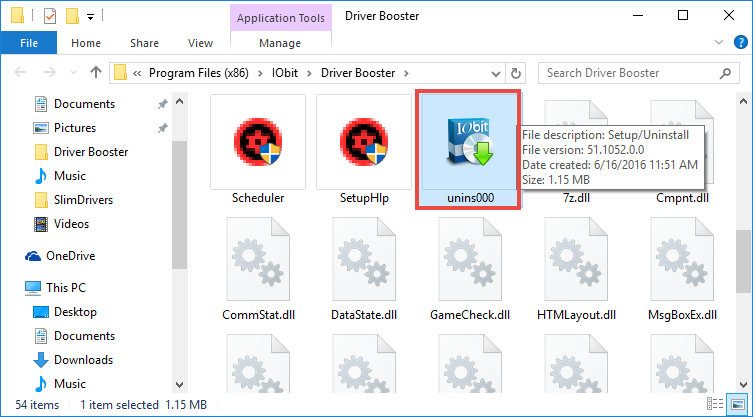Click the file list scroll down arrow
This screenshot has width=753, height=417.
(x=742, y=384)
